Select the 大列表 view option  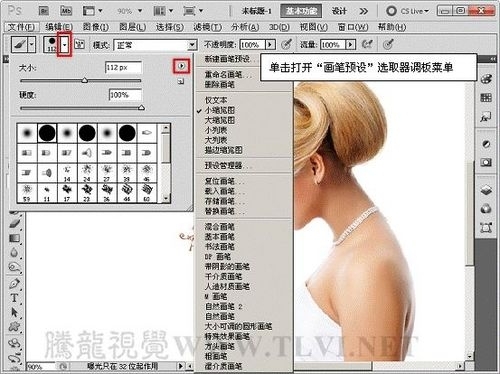(216, 140)
